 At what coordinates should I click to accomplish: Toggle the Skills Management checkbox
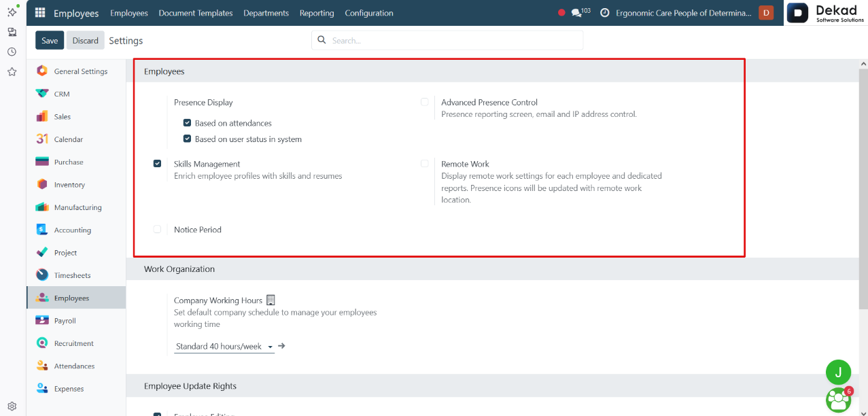click(x=157, y=163)
